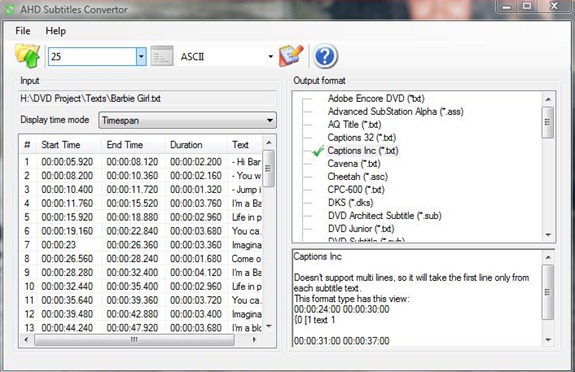Viewport: 575px width, 372px height.
Task: Select row 5 end time 00:00:18.880
Action: pos(132,217)
